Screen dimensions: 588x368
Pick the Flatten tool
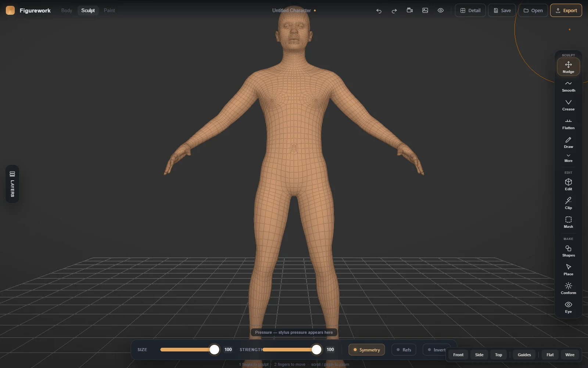coord(568,124)
